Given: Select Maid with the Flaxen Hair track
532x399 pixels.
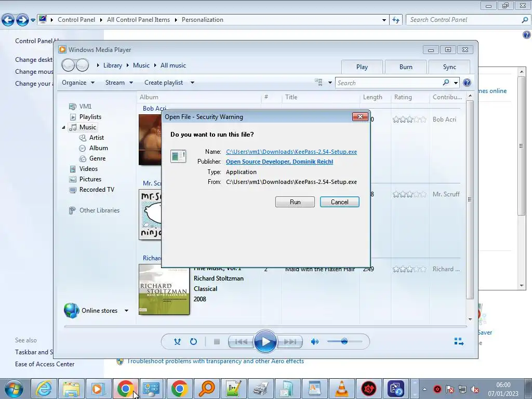Looking at the screenshot, I should tap(320, 269).
